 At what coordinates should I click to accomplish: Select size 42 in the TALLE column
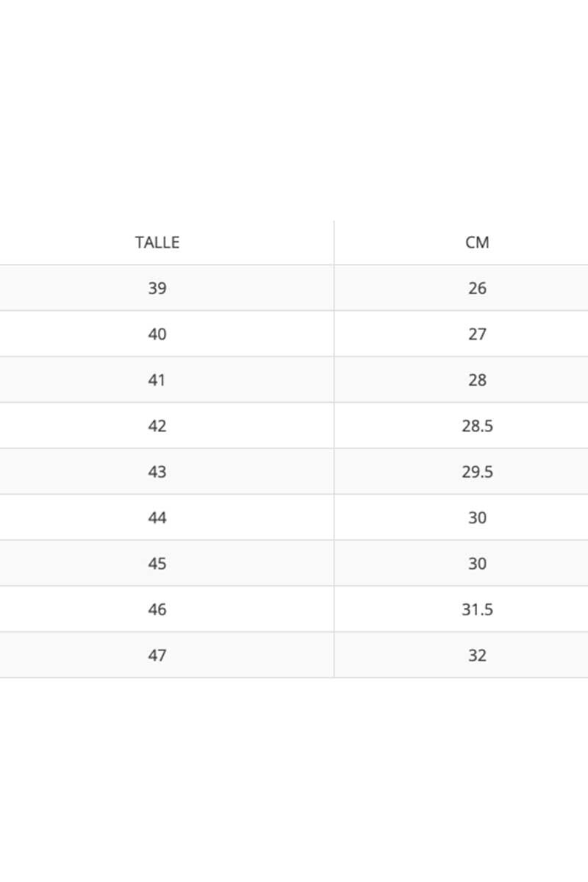click(x=157, y=426)
